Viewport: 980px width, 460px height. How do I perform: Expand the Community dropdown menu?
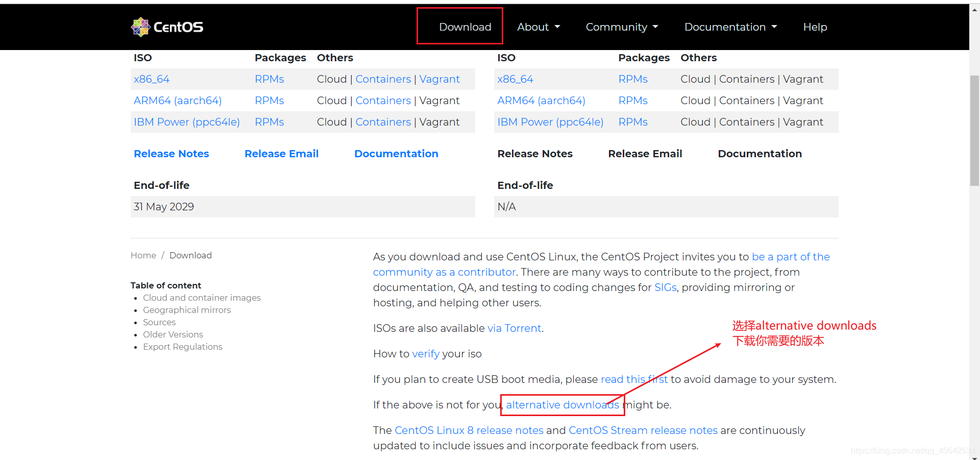(622, 27)
